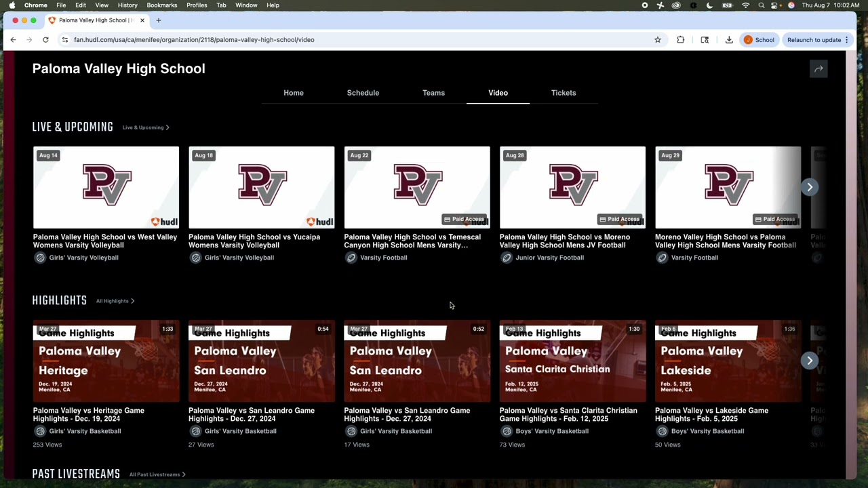Click Varsity Football under Temescal Canyon game
Screen dimensions: 868x488
pos(384,258)
